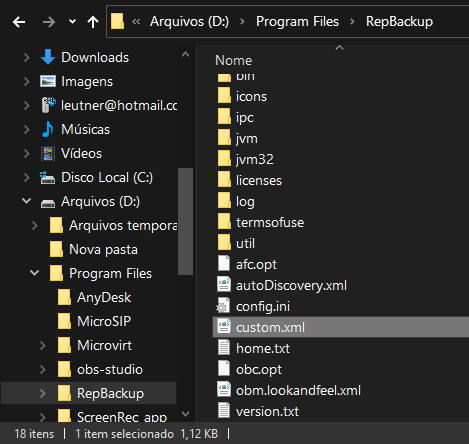Expand the Músicas tree node
469x444 pixels.
tap(27, 129)
